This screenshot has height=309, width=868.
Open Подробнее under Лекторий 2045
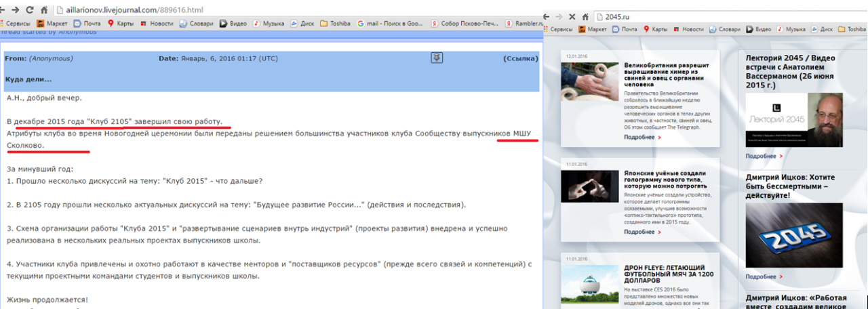[764, 156]
